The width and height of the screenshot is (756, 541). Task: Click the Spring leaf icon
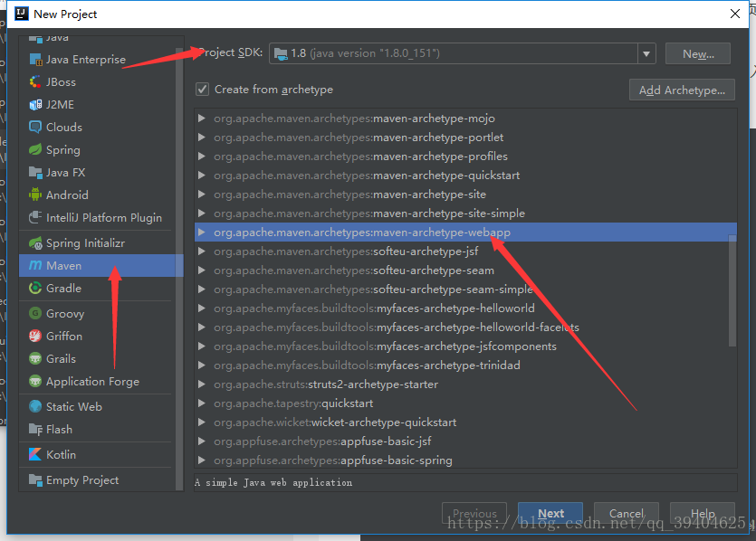tap(35, 150)
